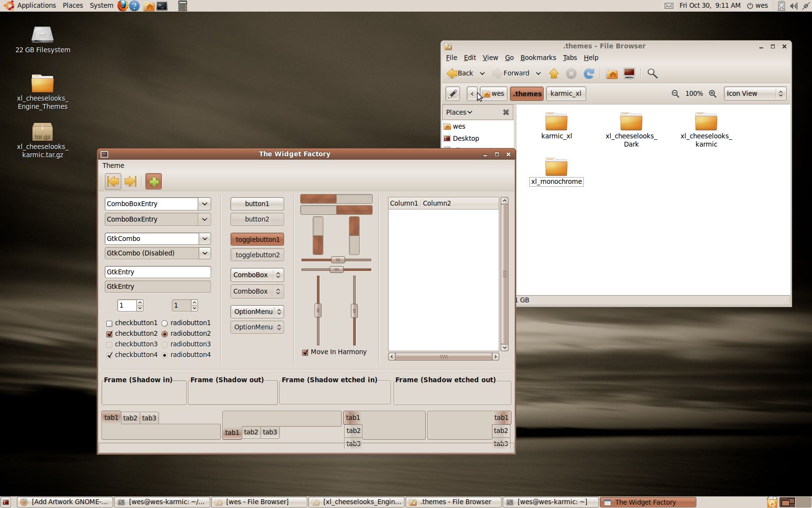
Task: Open the first OptionMenu dropdown
Action: pos(257,312)
